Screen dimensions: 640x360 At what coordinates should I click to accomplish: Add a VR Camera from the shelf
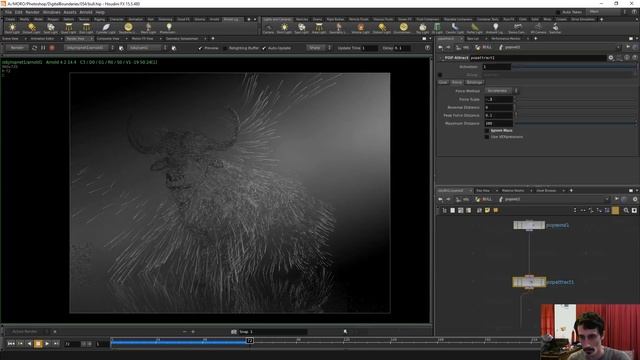click(538, 28)
